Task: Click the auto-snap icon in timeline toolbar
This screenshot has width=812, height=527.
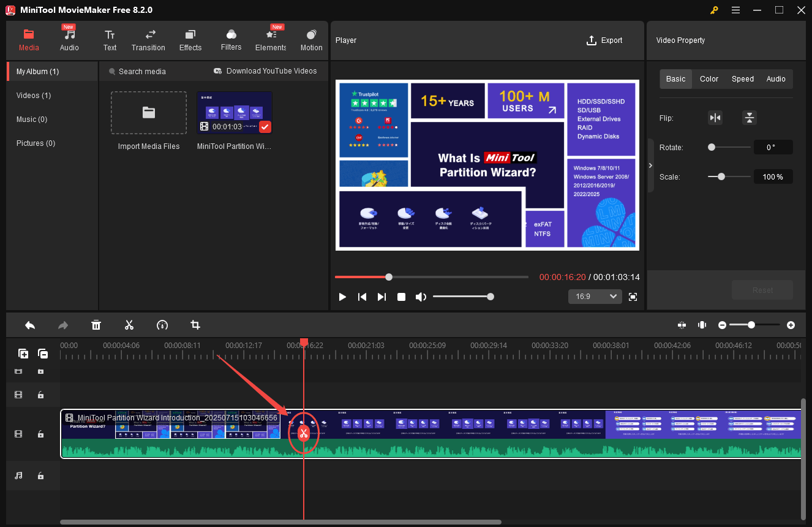Action: coord(682,325)
